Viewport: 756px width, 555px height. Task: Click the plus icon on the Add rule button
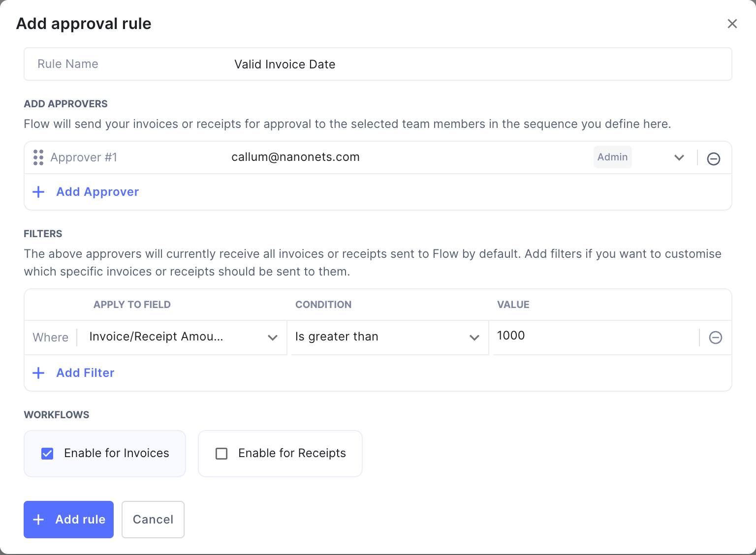[x=38, y=520]
